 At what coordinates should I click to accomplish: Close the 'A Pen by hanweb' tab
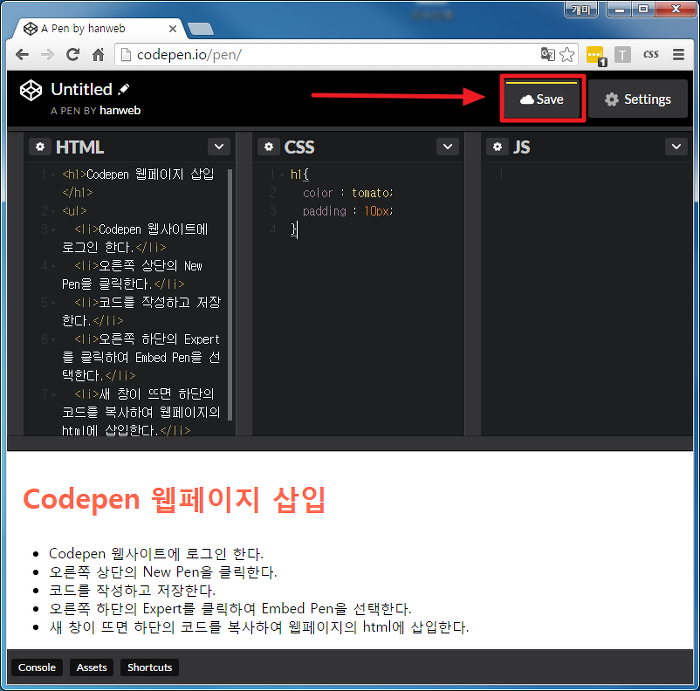(x=173, y=29)
